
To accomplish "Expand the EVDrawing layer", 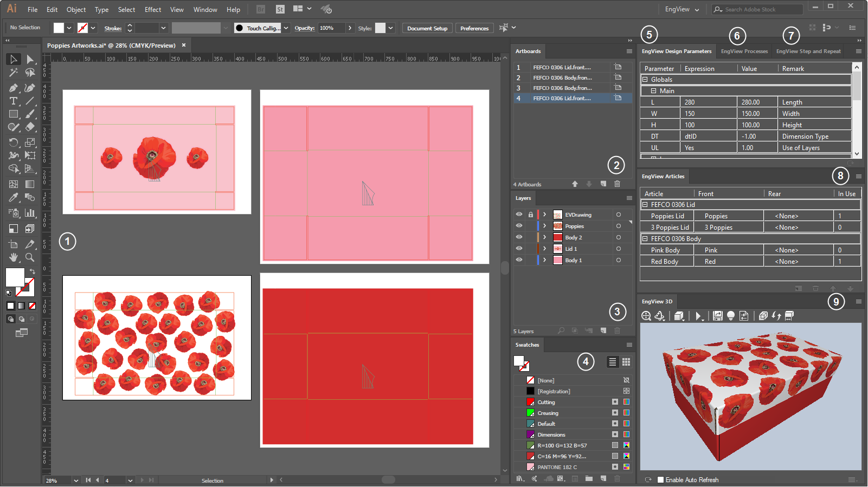I will pos(544,215).
